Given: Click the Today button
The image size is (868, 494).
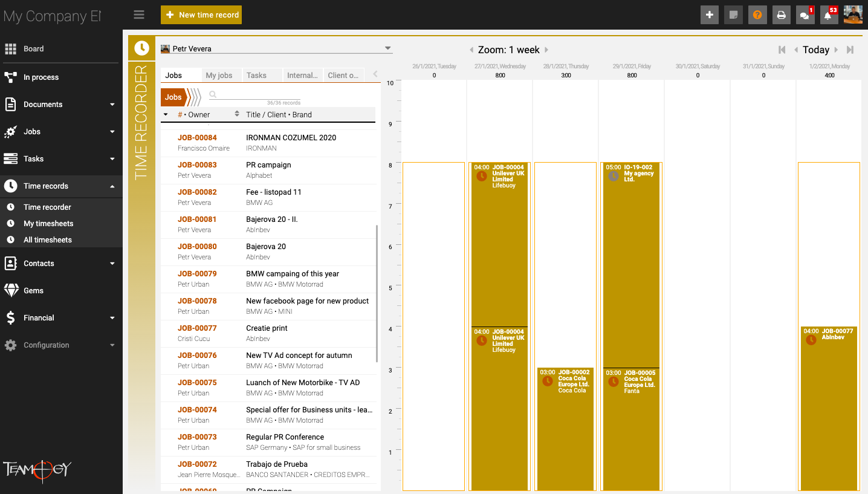Looking at the screenshot, I should tap(815, 50).
